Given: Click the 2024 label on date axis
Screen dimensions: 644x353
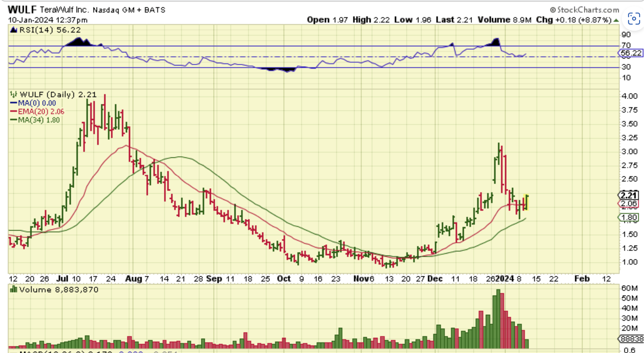Looking at the screenshot, I should pos(505,279).
